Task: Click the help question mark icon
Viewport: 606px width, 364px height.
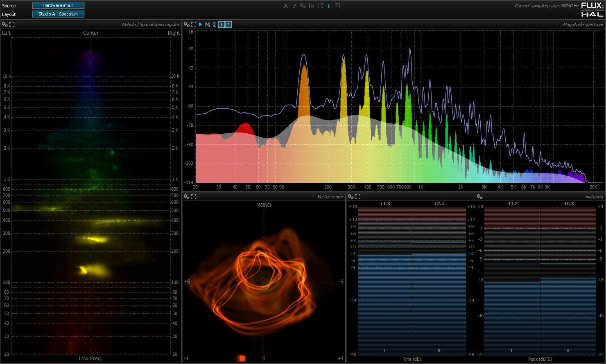Action: click(x=294, y=6)
